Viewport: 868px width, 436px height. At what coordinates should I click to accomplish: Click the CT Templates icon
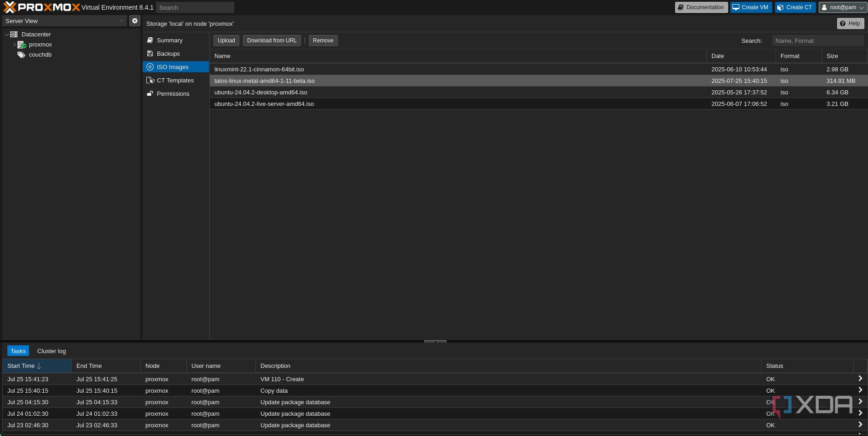(150, 81)
